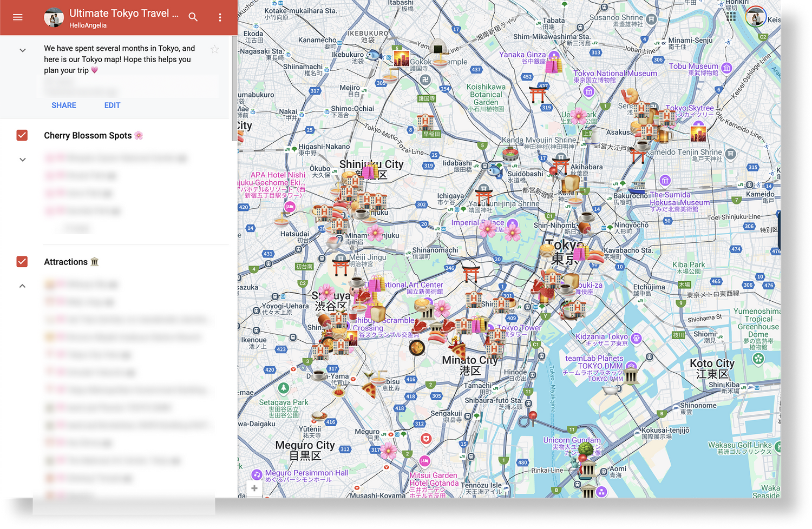The height and width of the screenshot is (529, 812).
Task: Open the HelloAngelia author name
Action: (x=88, y=25)
